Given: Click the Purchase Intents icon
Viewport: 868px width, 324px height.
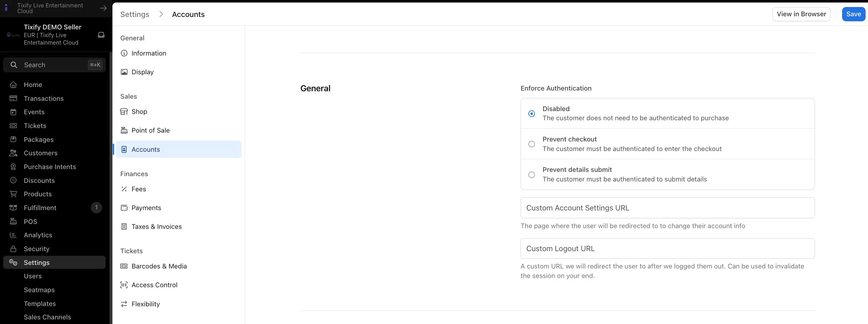Looking at the screenshot, I should [13, 167].
